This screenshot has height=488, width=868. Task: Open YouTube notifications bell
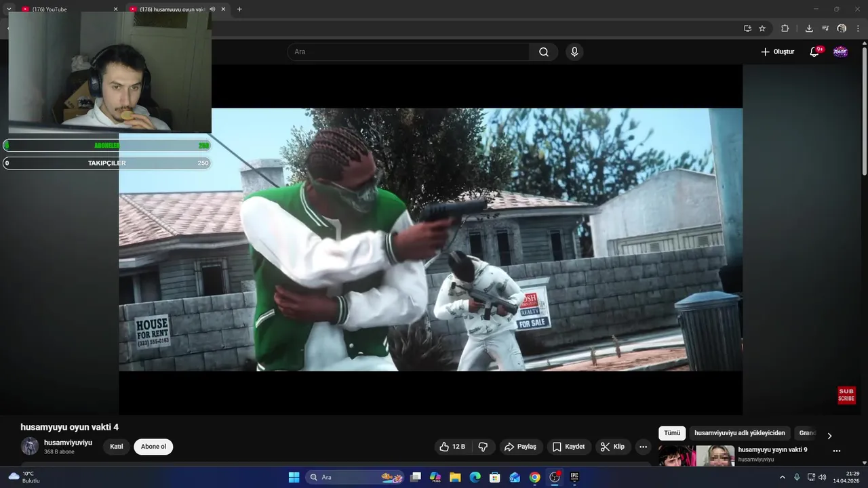815,52
